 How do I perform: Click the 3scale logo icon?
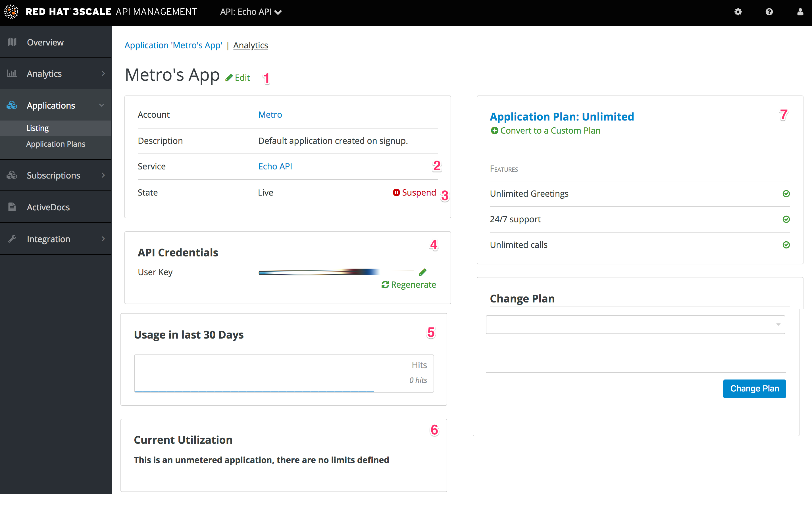click(x=11, y=12)
